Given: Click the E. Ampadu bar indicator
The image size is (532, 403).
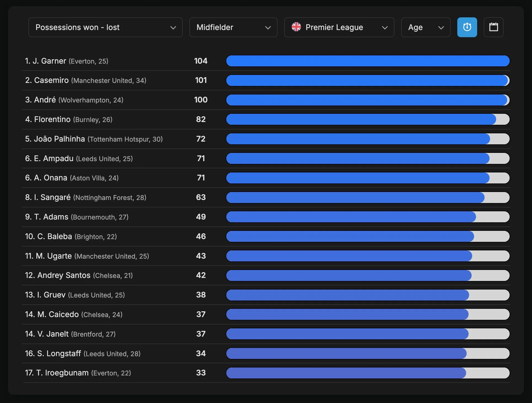Looking at the screenshot, I should pos(368,158).
